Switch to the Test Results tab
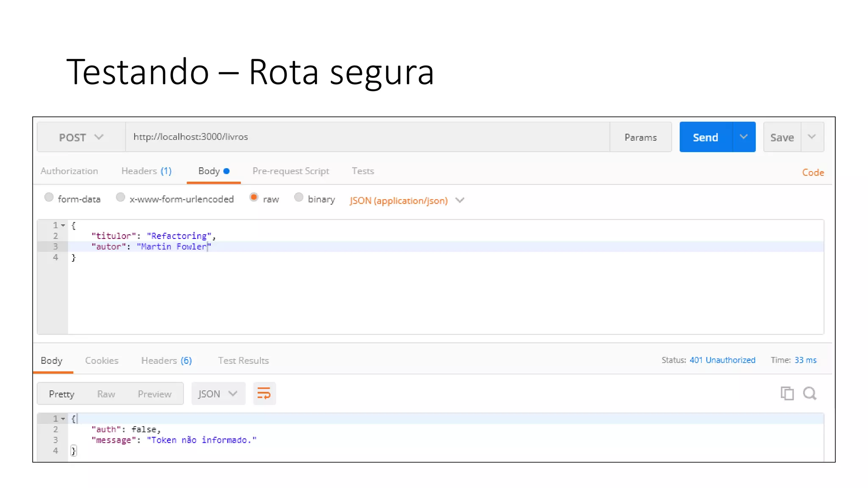The image size is (868, 488). (243, 360)
